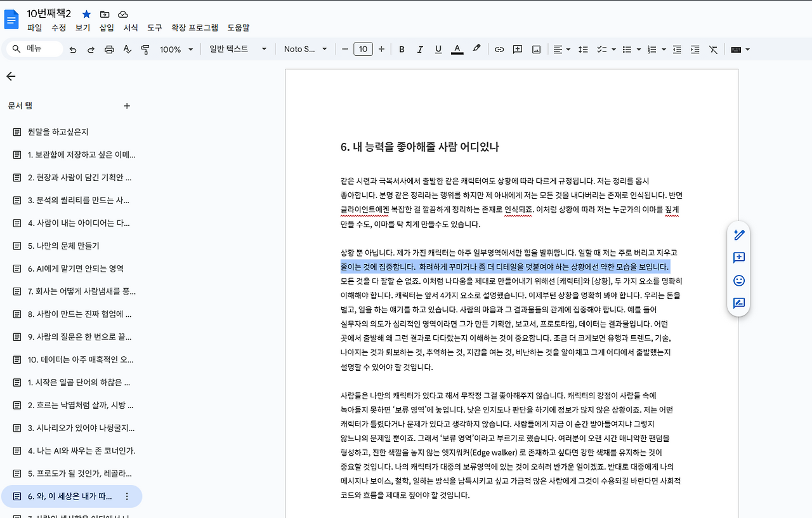This screenshot has width=812, height=518.
Task: Insert a link with the chain icon
Action: click(x=499, y=50)
